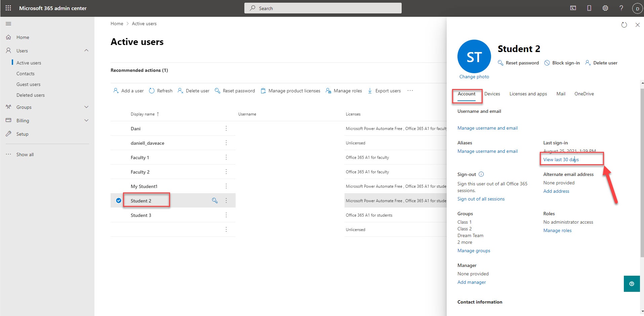
Task: Open the help question mark icon
Action: [x=621, y=8]
